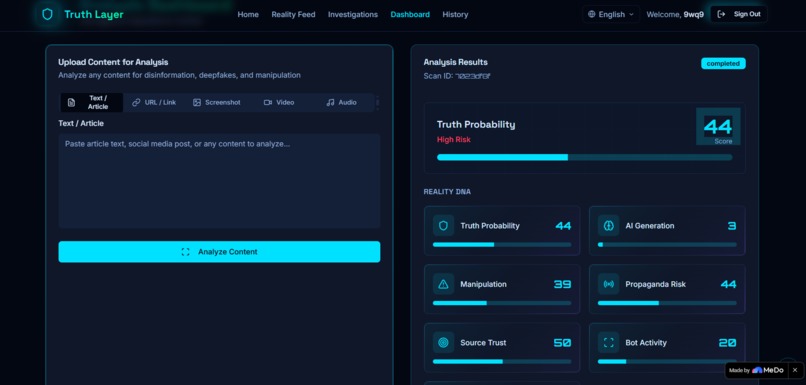
Task: Switch to the URL / Link tab
Action: [x=154, y=102]
